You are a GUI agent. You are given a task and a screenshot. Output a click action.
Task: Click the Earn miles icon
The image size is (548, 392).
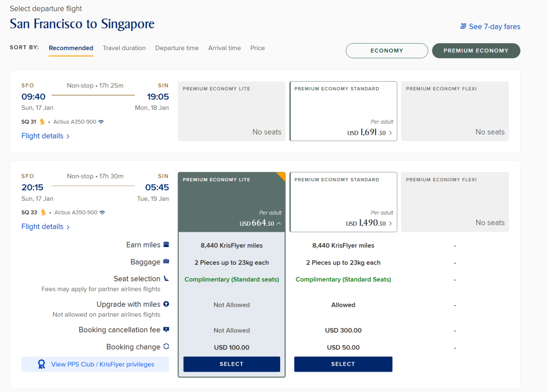166,244
